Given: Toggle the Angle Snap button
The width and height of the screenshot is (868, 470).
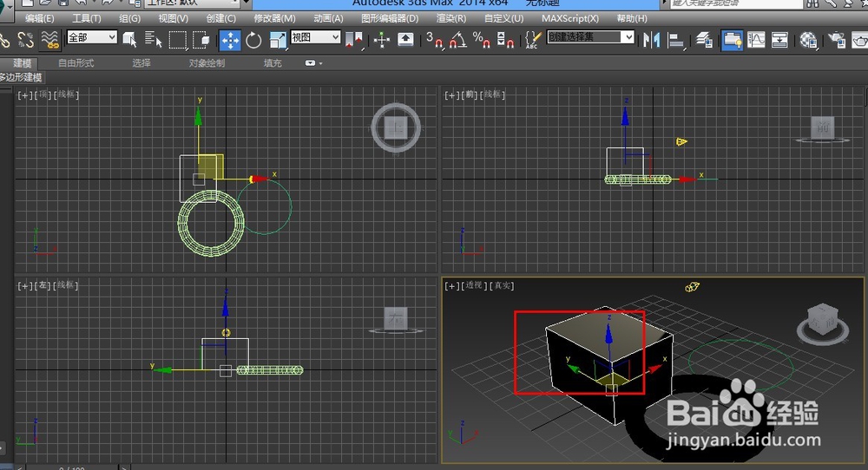Looking at the screenshot, I should click(x=457, y=40).
